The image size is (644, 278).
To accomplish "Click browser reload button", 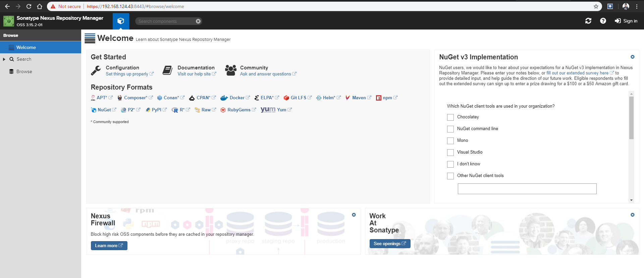I will click(29, 6).
